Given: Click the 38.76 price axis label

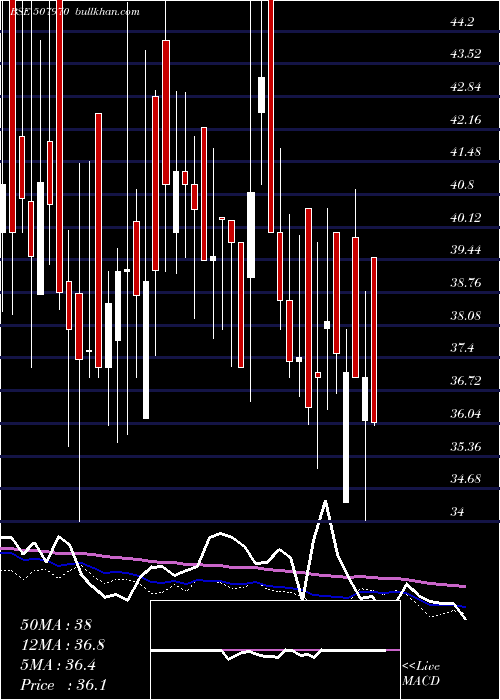Looking at the screenshot, I should (x=466, y=283).
